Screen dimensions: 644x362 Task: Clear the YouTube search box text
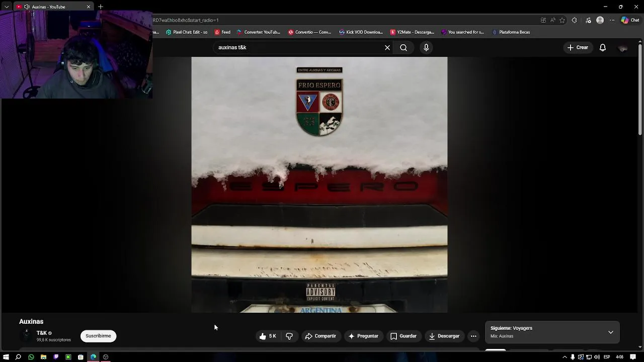click(387, 47)
